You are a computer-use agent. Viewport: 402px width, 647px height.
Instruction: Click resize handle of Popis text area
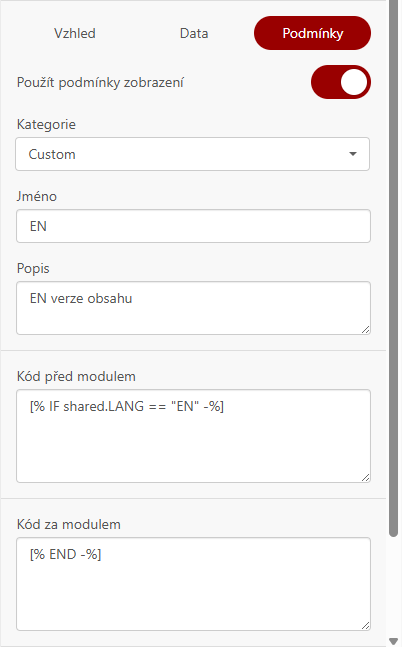tap(366, 329)
